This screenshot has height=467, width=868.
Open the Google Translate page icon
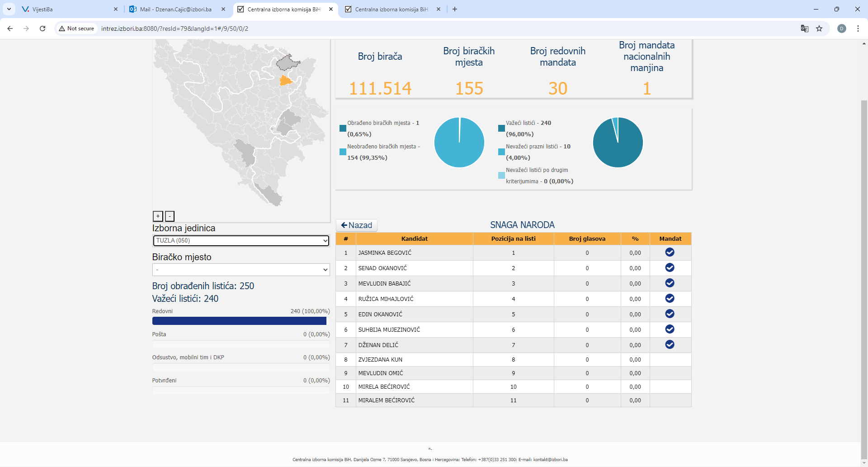[805, 29]
